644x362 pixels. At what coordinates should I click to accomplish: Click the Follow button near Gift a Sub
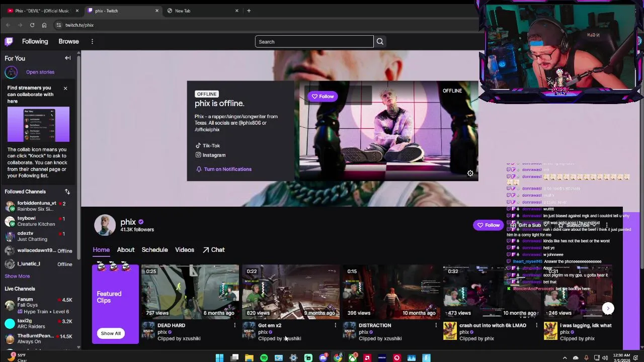tap(488, 225)
